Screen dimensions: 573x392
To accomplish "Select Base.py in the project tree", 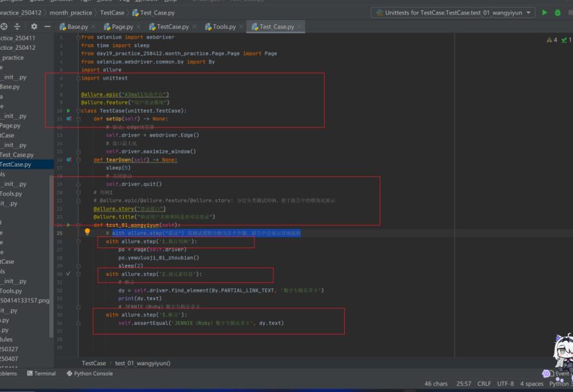I will (x=10, y=86).
